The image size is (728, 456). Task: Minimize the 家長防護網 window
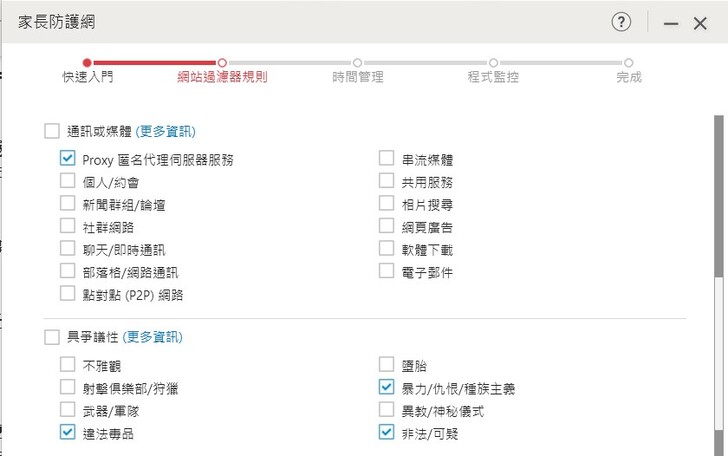[x=671, y=23]
